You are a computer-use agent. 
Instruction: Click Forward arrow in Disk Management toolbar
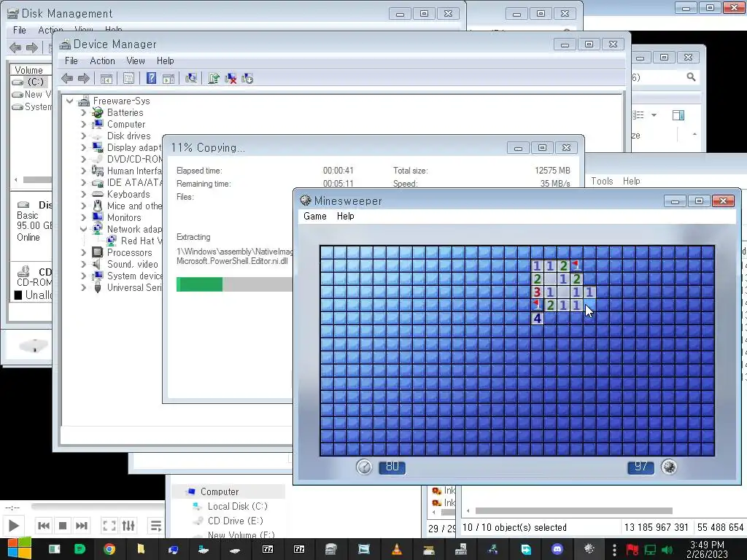coord(32,47)
